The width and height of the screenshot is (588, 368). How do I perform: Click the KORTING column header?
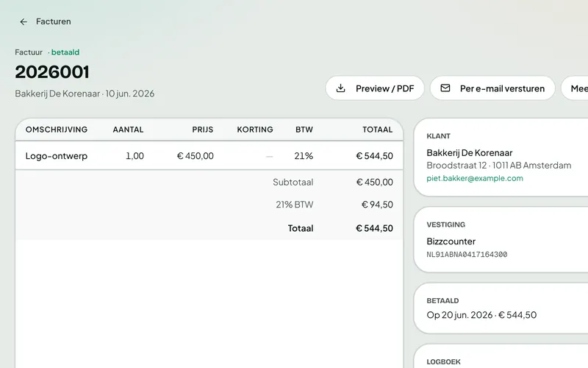pos(255,130)
